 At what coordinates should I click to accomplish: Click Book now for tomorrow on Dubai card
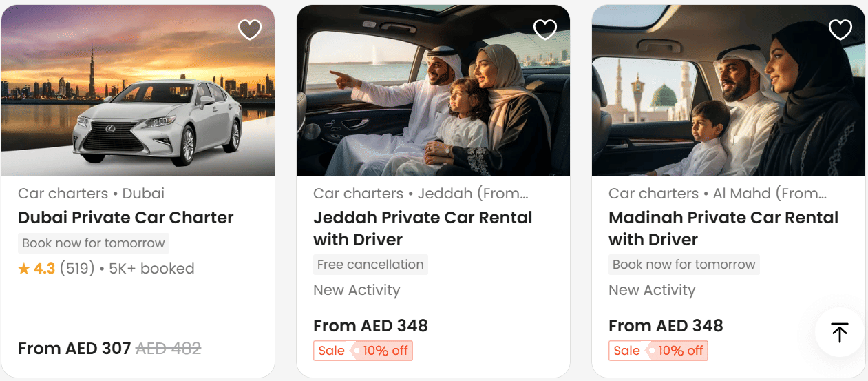click(x=93, y=243)
